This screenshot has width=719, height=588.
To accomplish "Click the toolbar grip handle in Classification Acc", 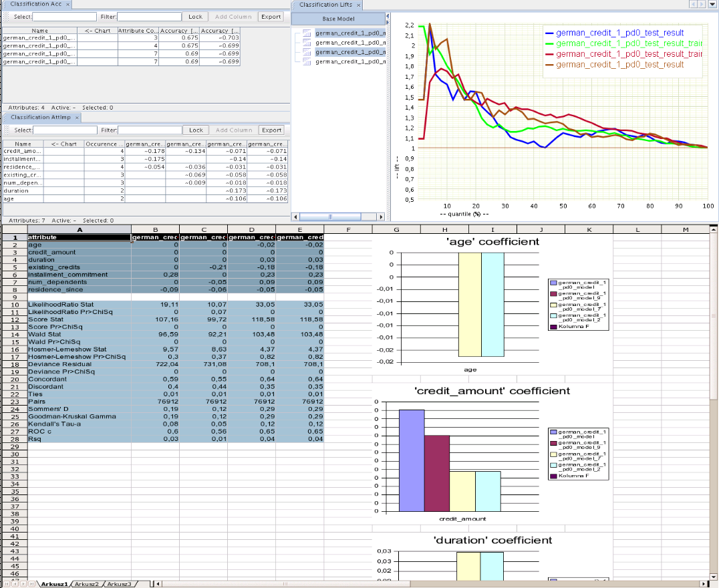I will point(7,17).
